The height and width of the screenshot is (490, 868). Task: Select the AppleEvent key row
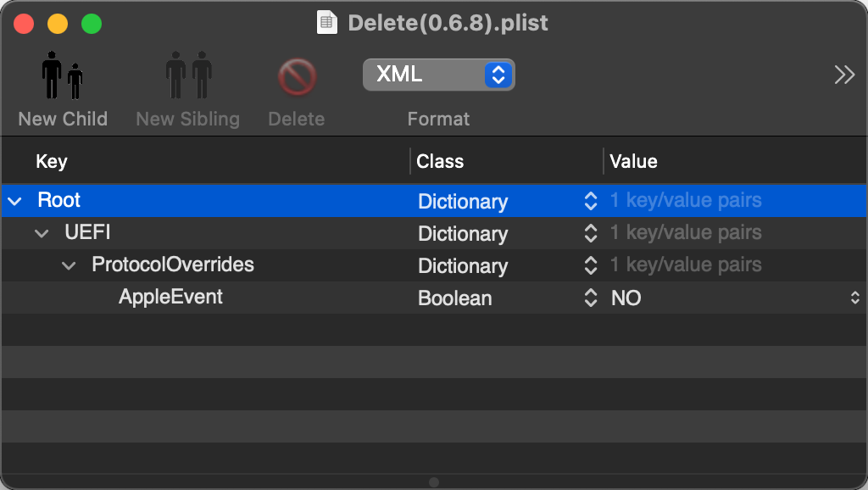pyautogui.click(x=434, y=298)
